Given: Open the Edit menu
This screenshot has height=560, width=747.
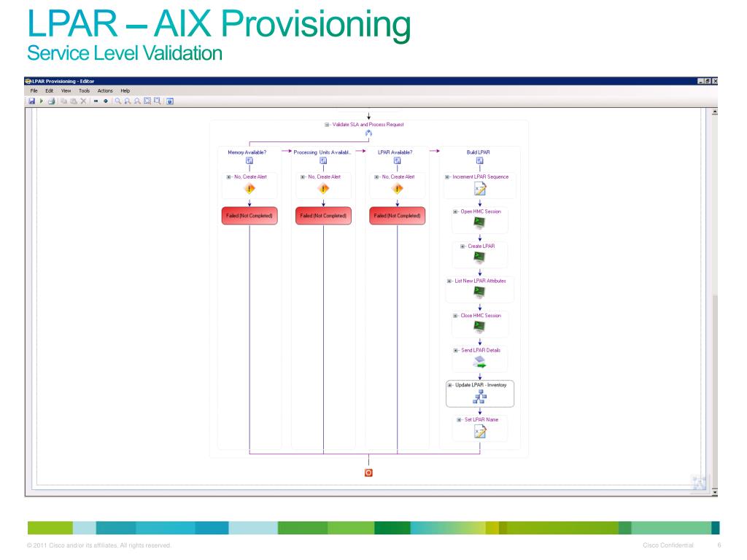Looking at the screenshot, I should tap(49, 91).
